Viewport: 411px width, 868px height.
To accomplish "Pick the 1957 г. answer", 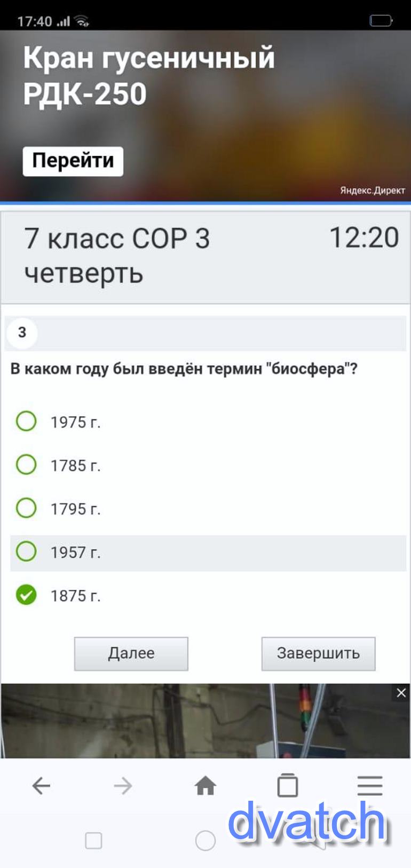I will point(26,552).
